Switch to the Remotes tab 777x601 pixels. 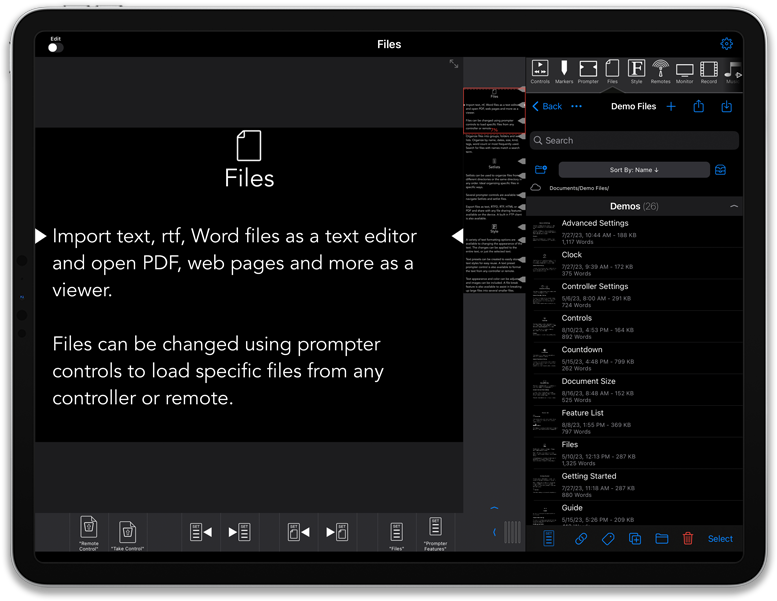coord(660,71)
